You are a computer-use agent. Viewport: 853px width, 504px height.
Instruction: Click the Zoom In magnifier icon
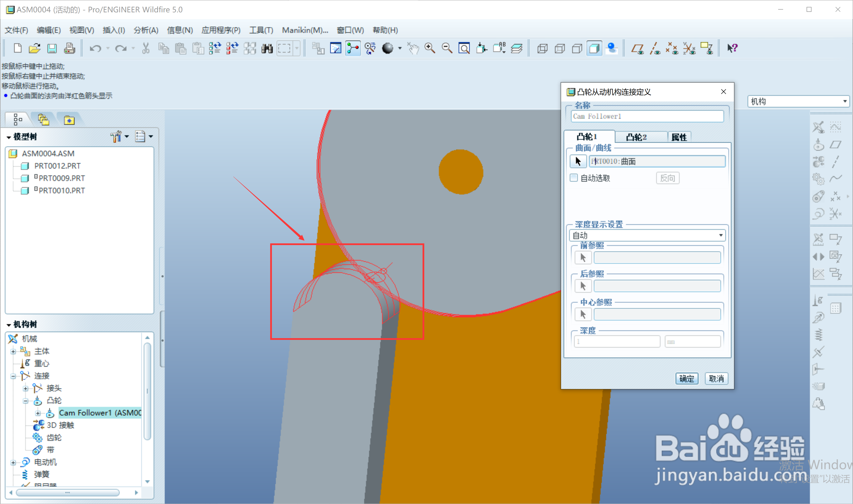click(430, 49)
